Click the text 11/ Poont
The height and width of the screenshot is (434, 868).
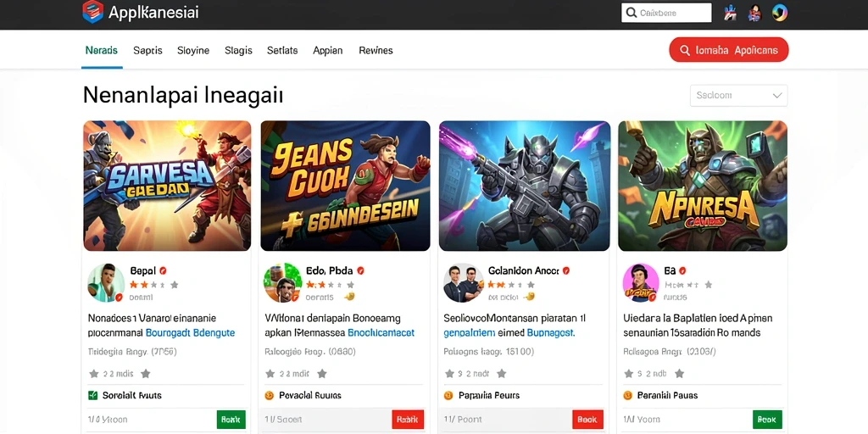point(462,420)
